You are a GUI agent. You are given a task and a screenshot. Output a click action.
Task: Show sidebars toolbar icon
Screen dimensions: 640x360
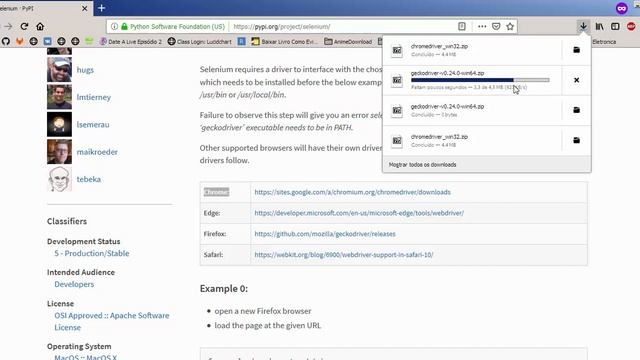pyautogui.click(x=615, y=27)
